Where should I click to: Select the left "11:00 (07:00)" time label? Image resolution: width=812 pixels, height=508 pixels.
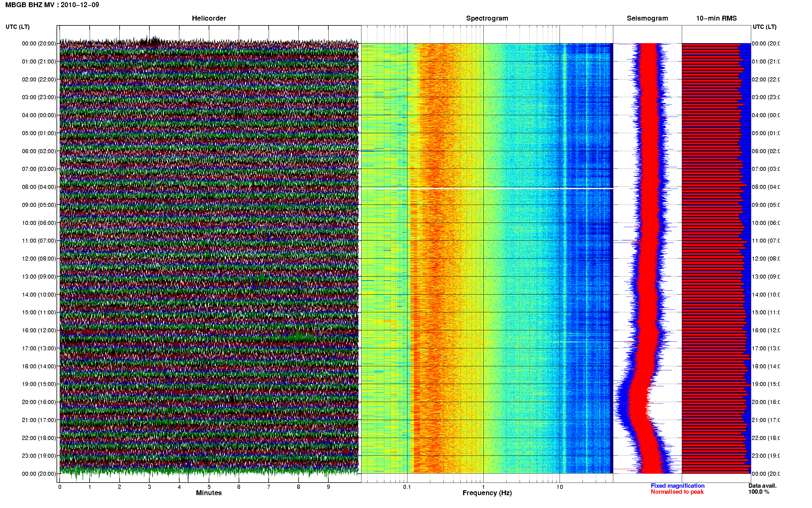coord(39,241)
